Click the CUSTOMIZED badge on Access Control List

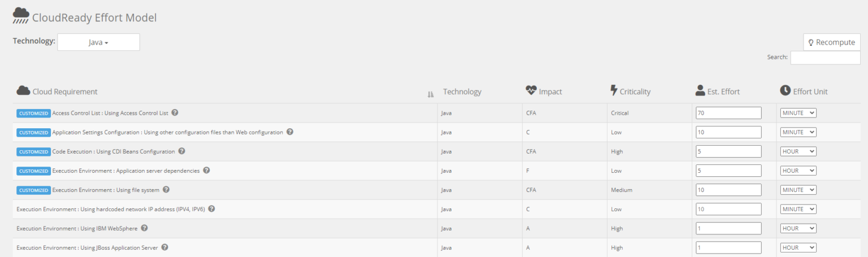point(33,113)
